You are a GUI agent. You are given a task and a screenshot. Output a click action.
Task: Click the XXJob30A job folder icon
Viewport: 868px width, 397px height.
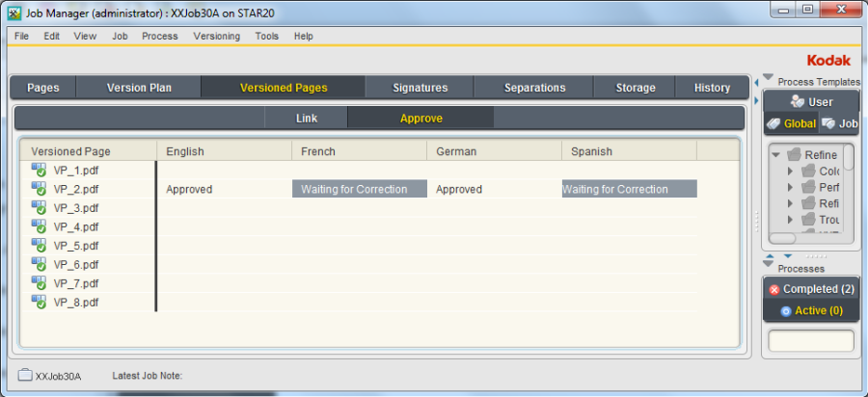click(25, 375)
